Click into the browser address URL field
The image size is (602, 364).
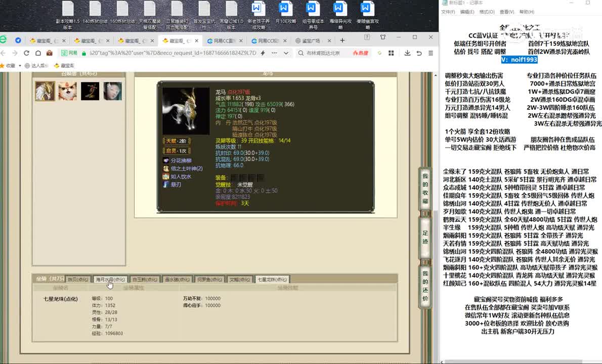coord(173,53)
